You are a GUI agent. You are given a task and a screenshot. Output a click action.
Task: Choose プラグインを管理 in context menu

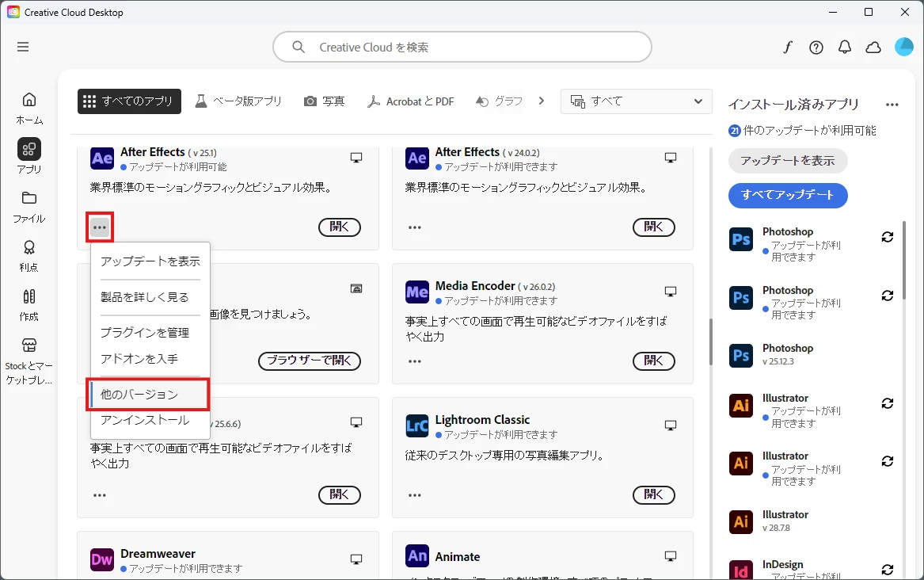150,333
